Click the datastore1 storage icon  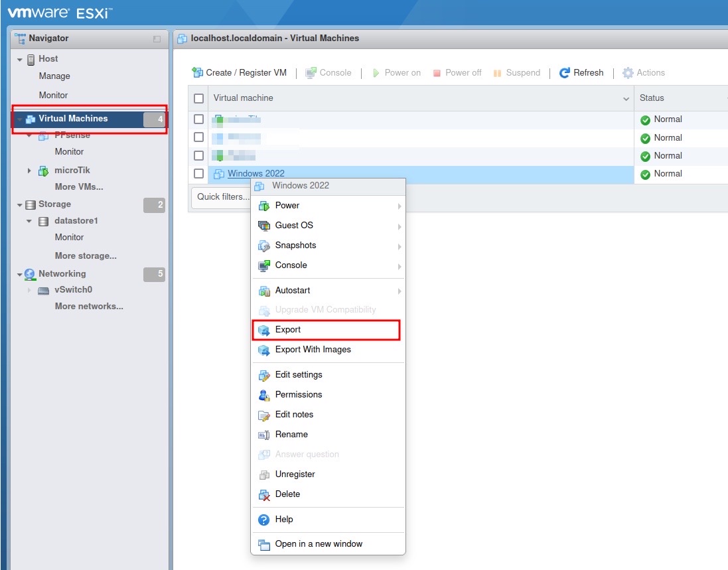pyautogui.click(x=44, y=221)
